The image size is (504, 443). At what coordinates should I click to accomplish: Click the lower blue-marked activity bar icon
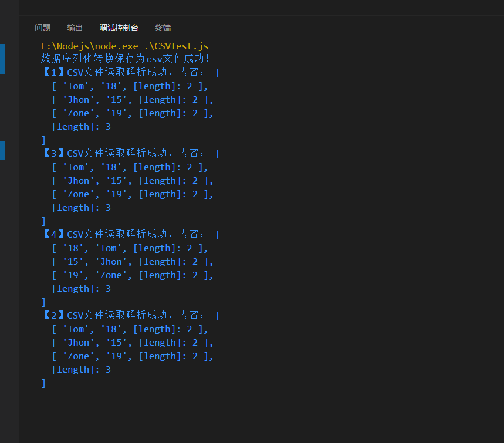[x=2, y=150]
